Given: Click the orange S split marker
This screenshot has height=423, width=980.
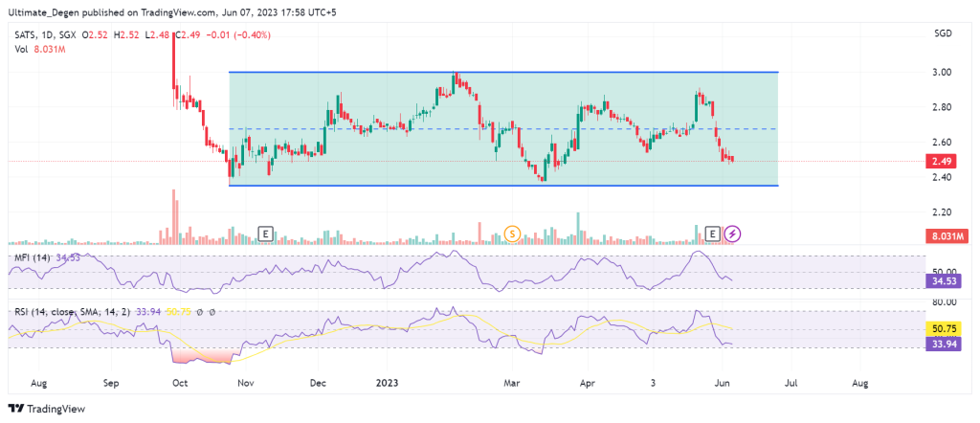Looking at the screenshot, I should pos(513,234).
